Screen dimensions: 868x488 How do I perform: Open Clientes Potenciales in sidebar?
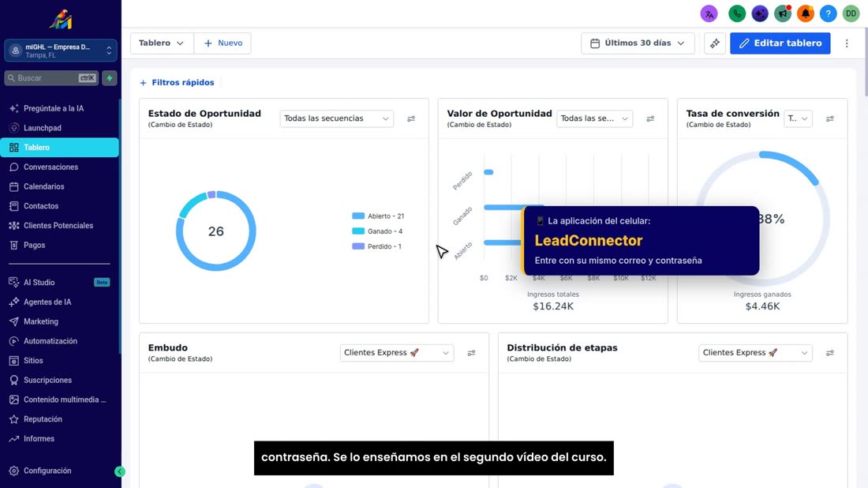[60, 226]
